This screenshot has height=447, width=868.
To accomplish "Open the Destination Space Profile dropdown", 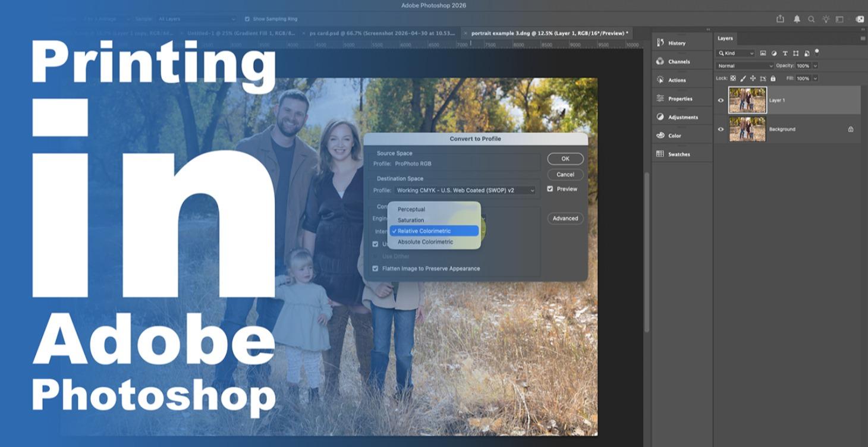I will coord(465,190).
